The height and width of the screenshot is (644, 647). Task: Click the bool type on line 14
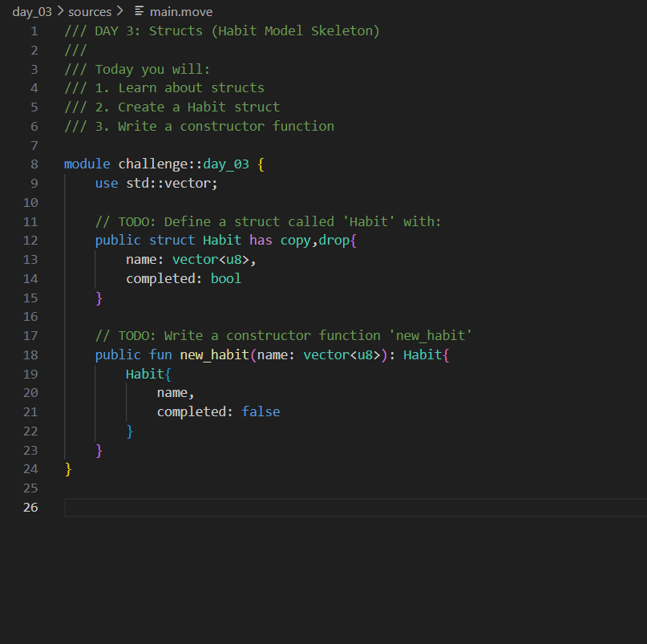tap(225, 278)
